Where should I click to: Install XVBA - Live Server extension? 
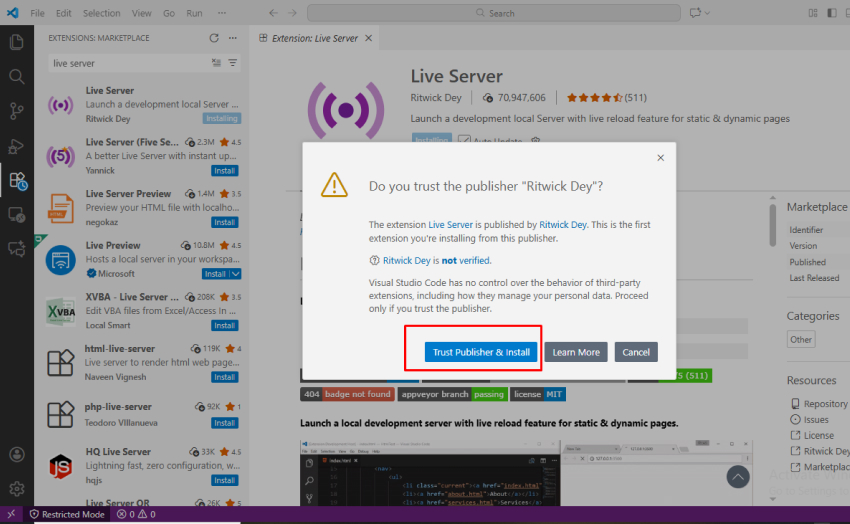(x=224, y=326)
